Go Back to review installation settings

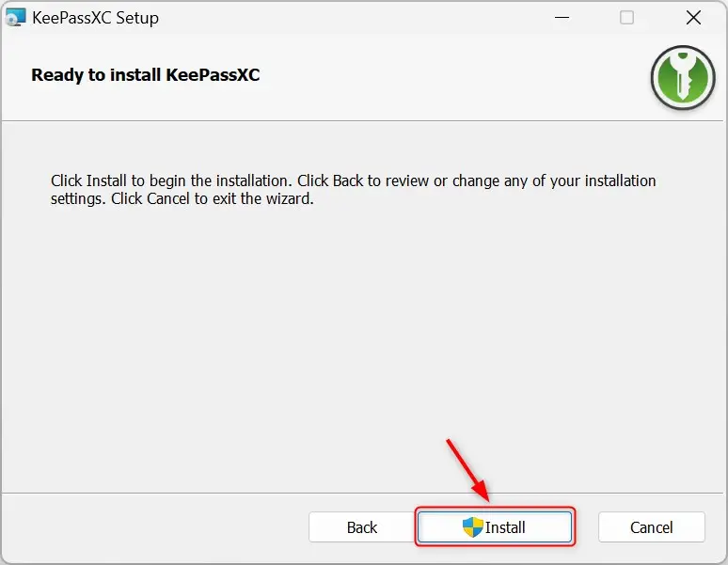[x=362, y=527]
